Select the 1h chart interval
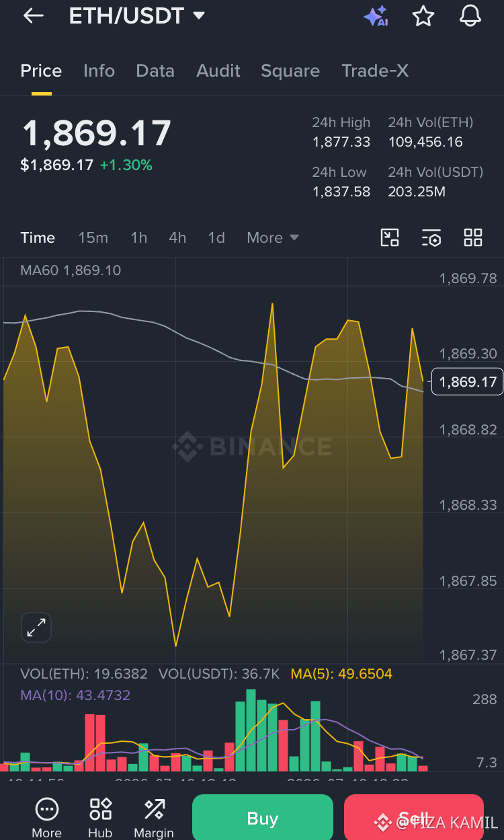504x840 pixels. [x=139, y=237]
